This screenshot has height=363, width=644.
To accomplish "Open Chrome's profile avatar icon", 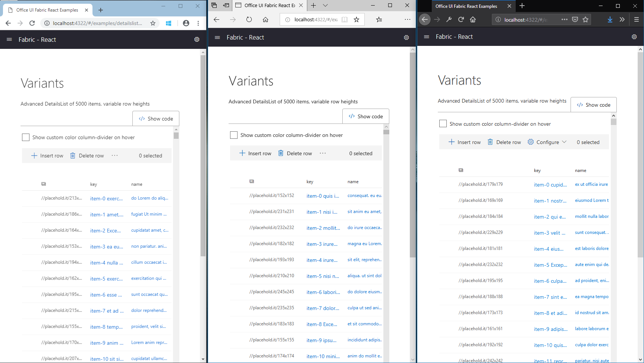I will click(x=186, y=23).
